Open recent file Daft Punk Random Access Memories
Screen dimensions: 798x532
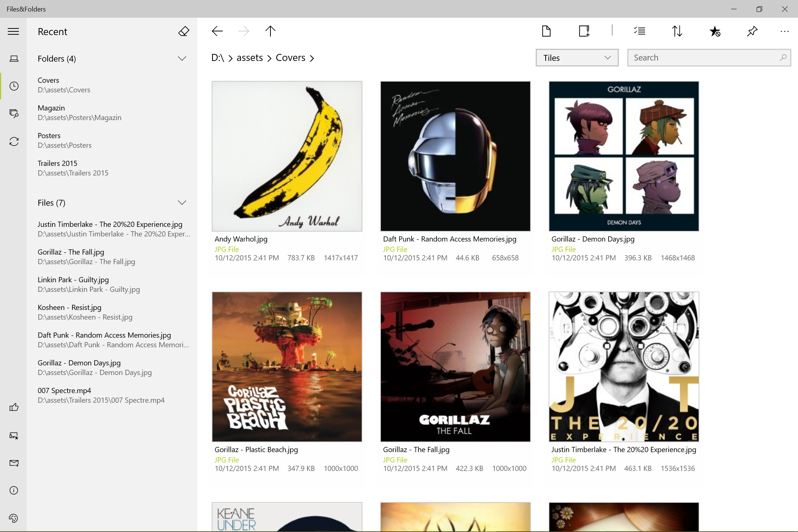tap(112, 340)
